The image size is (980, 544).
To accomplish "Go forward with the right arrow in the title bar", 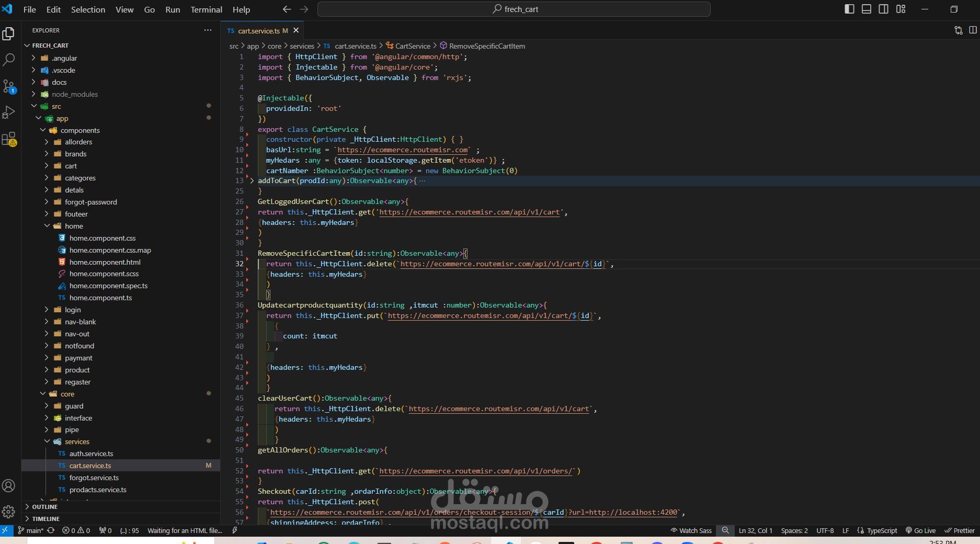I will (304, 9).
